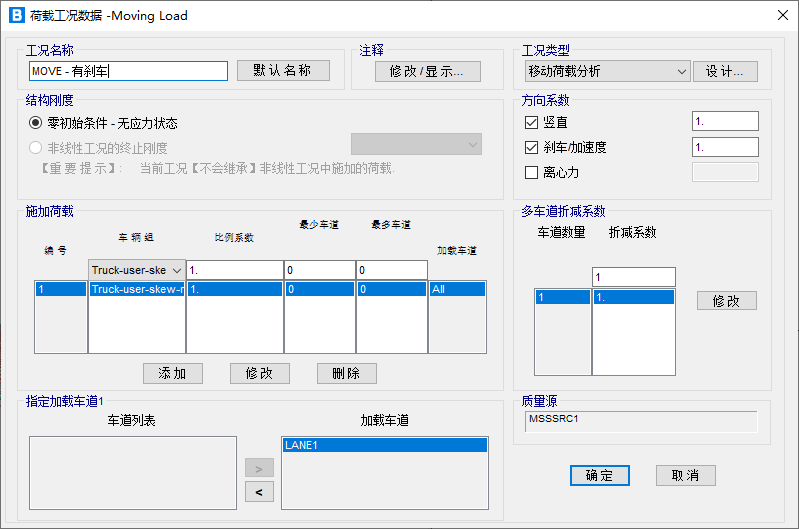Click the right arrow lane transfer button

point(259,467)
